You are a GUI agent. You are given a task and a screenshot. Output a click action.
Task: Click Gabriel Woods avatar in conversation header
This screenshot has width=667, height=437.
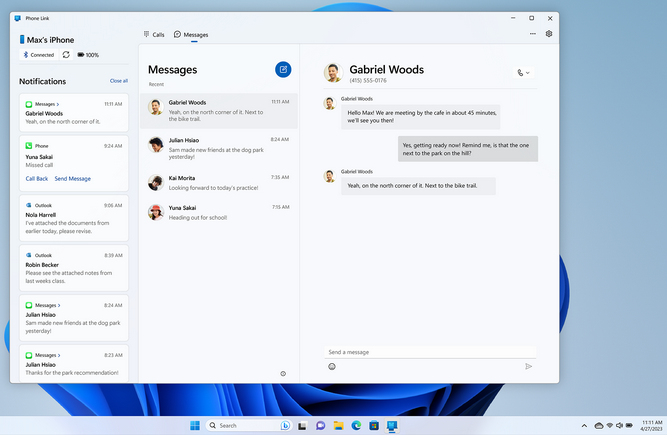[333, 73]
